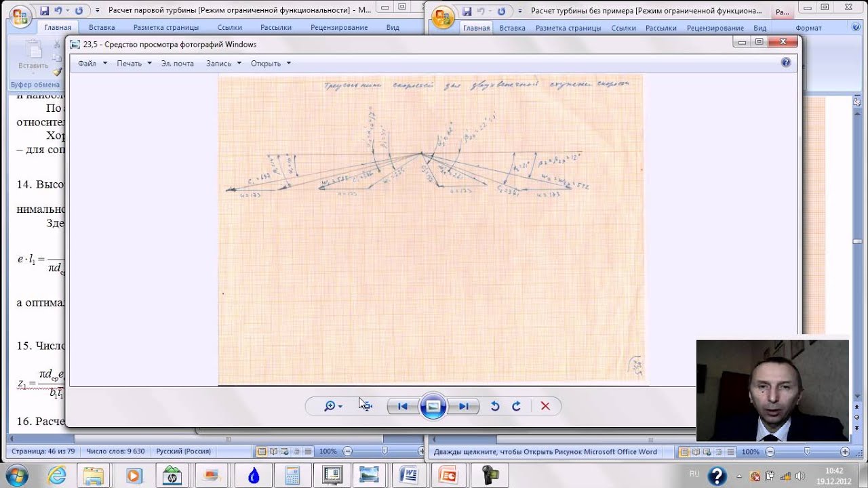
Task: Click Вставить paste button in left Word
Action: (x=33, y=56)
